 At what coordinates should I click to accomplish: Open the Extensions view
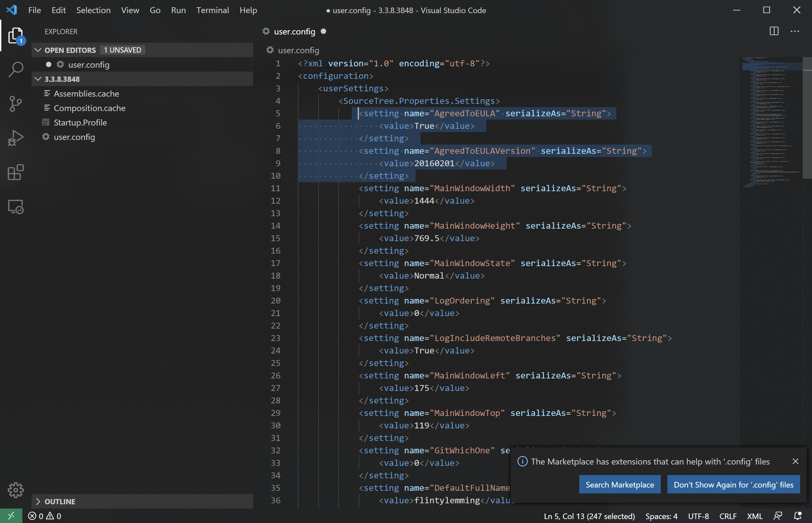[16, 172]
